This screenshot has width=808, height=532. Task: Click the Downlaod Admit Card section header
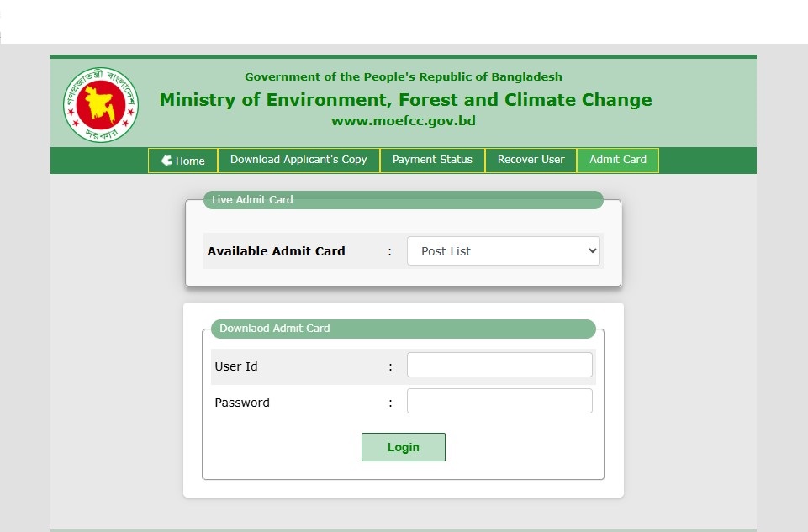[x=274, y=329]
